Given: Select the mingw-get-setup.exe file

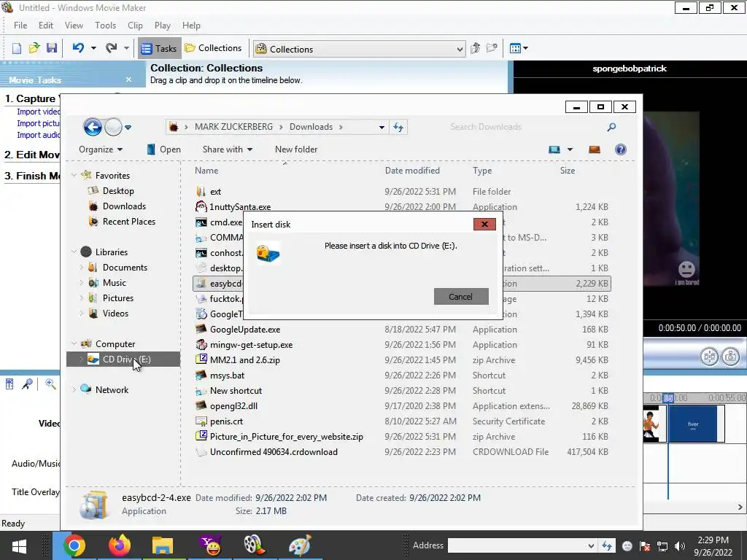Looking at the screenshot, I should coord(251,345).
